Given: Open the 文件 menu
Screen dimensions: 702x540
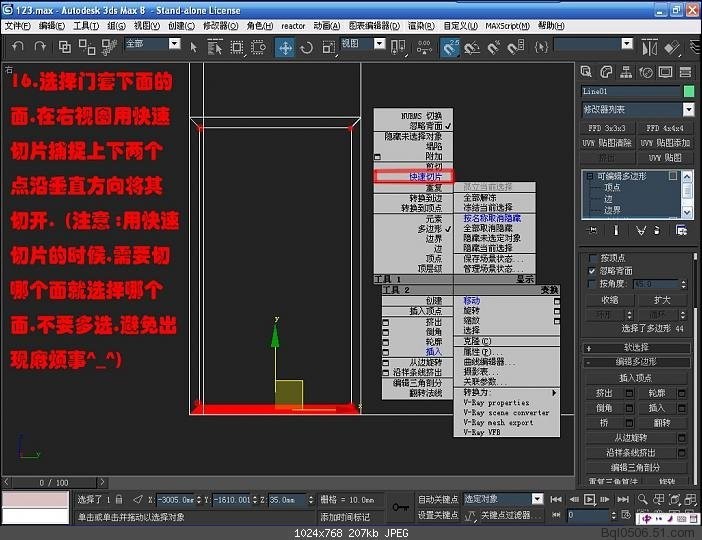Looking at the screenshot, I should 17,26.
